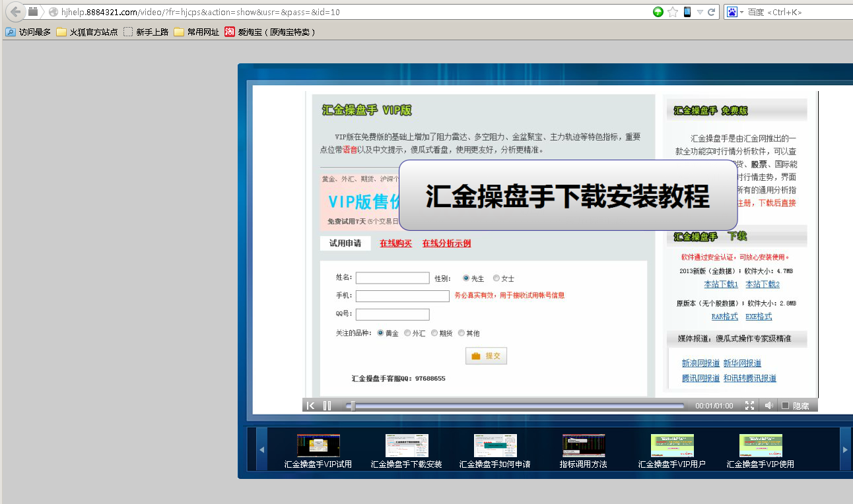
Task: Show earlier videos with the left arrow
Action: pyautogui.click(x=261, y=450)
